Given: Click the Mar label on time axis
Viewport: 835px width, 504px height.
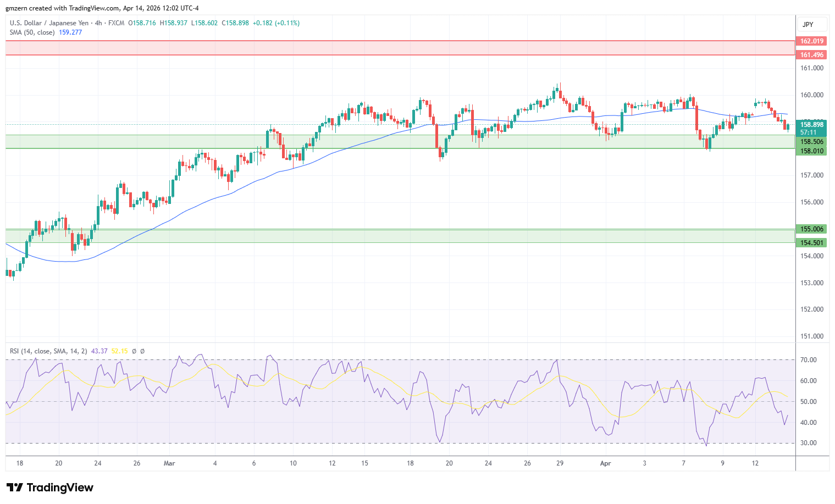Looking at the screenshot, I should 169,463.
